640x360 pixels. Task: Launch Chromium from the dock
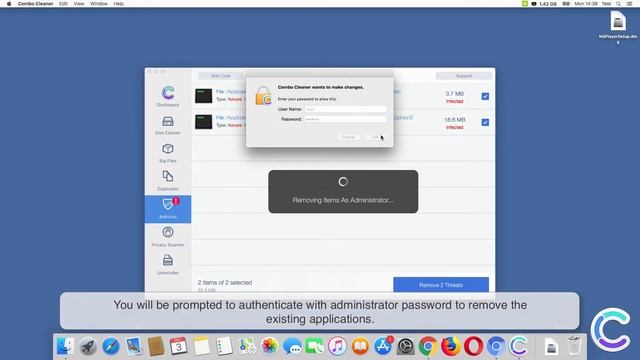(x=496, y=346)
